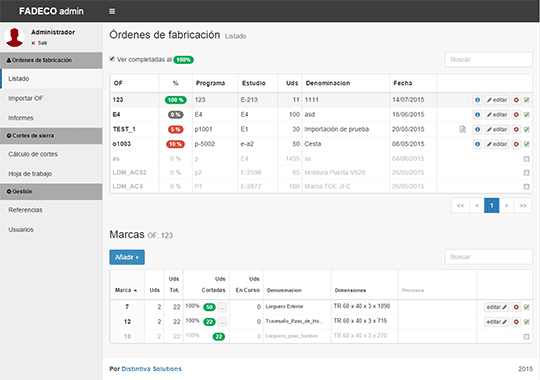Click the orders 'Buscar' search field
540x380 pixels.
click(488, 60)
